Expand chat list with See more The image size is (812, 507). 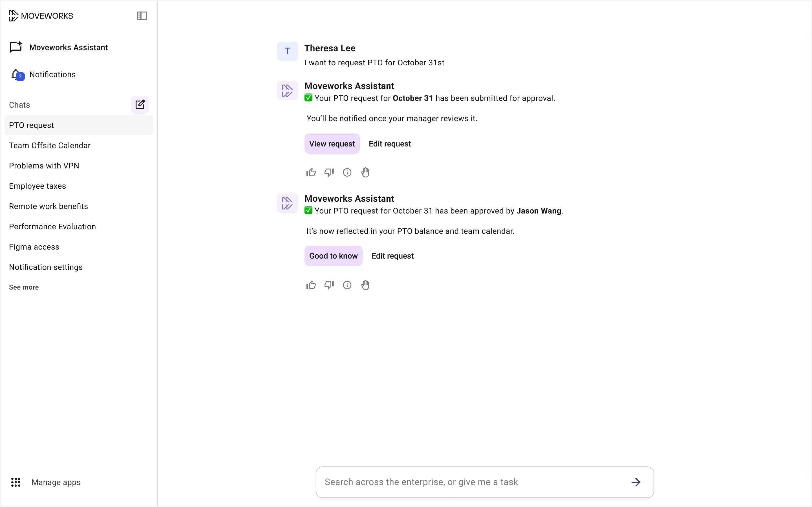click(x=24, y=287)
